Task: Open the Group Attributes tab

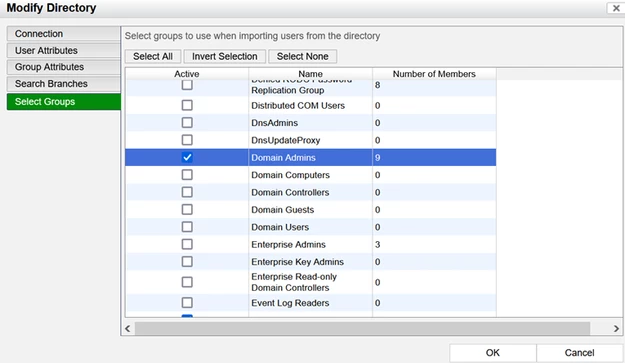Action: pyautogui.click(x=63, y=67)
